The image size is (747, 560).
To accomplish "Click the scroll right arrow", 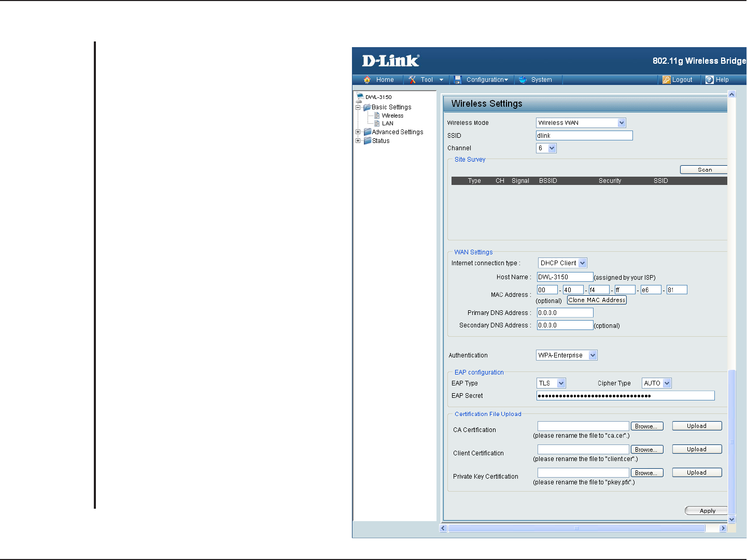I will point(723,528).
